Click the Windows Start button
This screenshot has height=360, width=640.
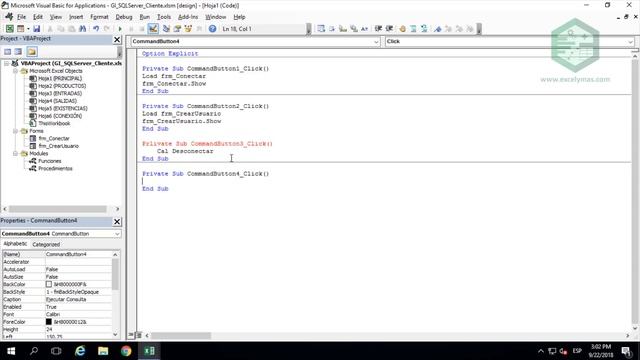[11, 351]
